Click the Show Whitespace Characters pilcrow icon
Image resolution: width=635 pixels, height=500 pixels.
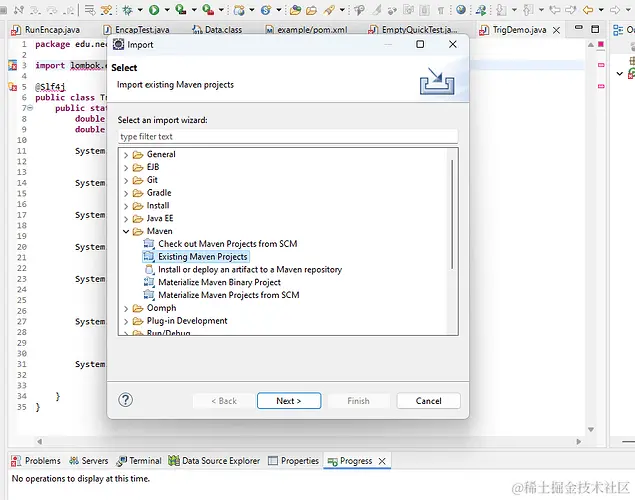pyautogui.click(x=441, y=10)
